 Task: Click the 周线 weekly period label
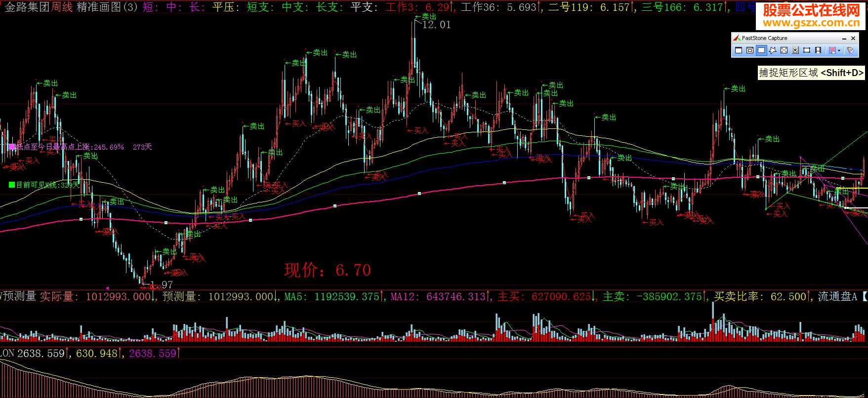point(62,7)
